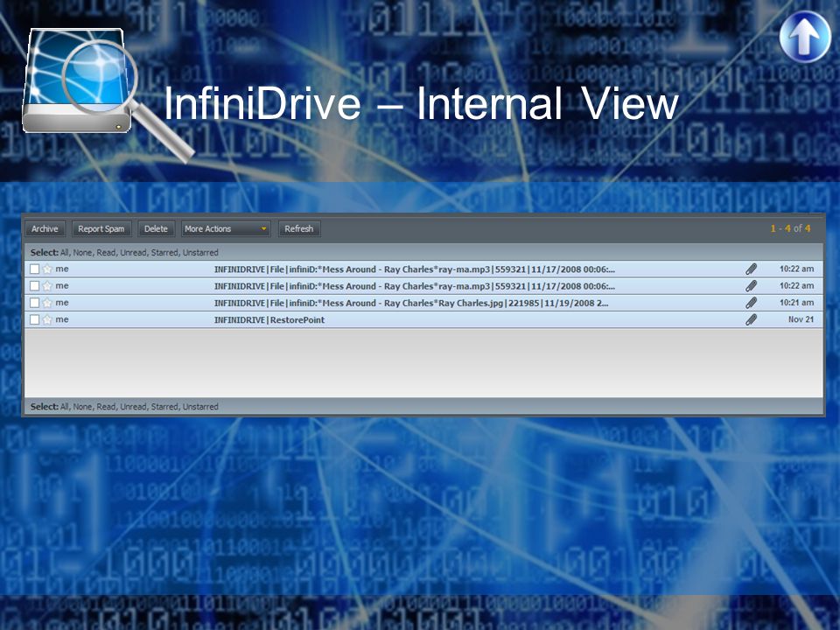This screenshot has width=840, height=630.
Task: Click the Refresh button
Action: coord(299,228)
